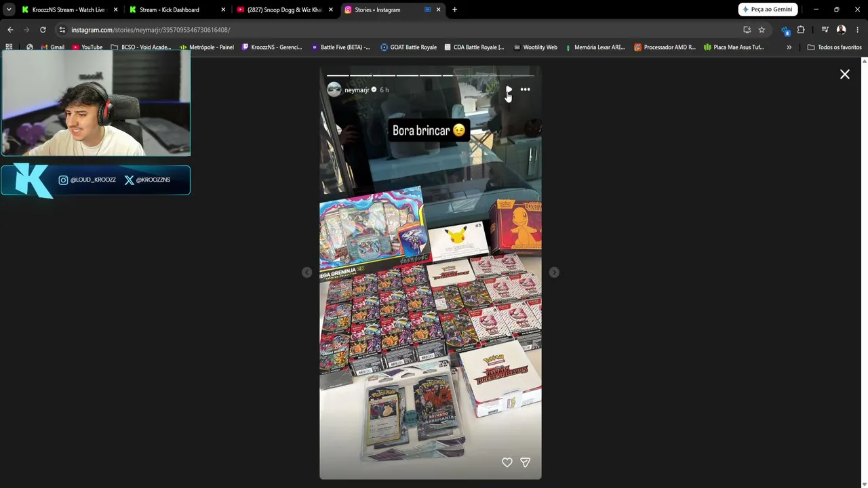The width and height of the screenshot is (868, 488).
Task: Click the page's vertical scrollbar
Action: point(865,271)
